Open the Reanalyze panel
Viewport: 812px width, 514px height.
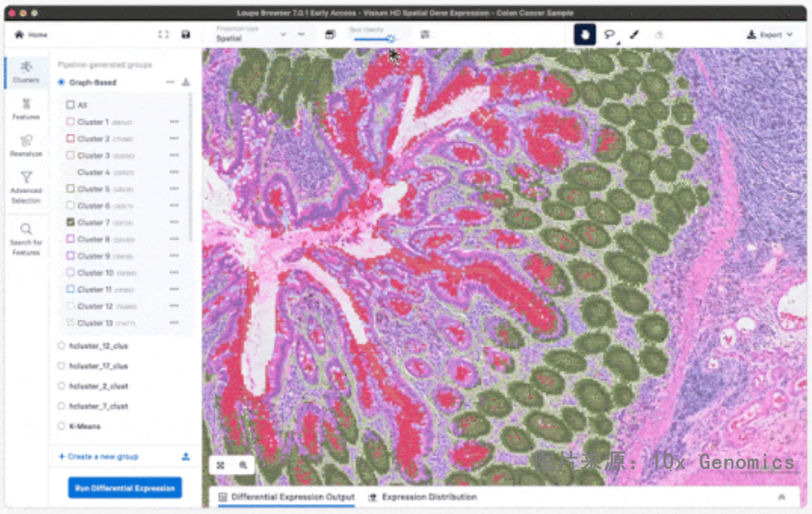26,146
